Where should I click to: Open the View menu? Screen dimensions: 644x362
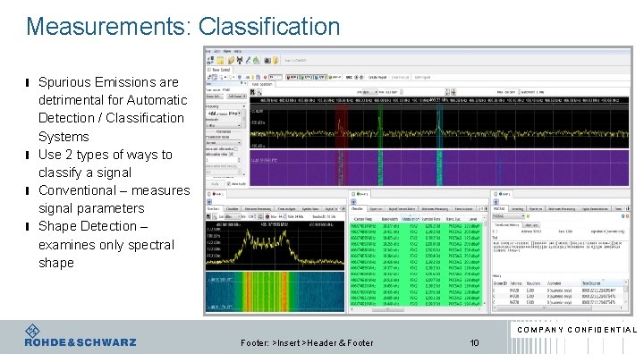227,51
